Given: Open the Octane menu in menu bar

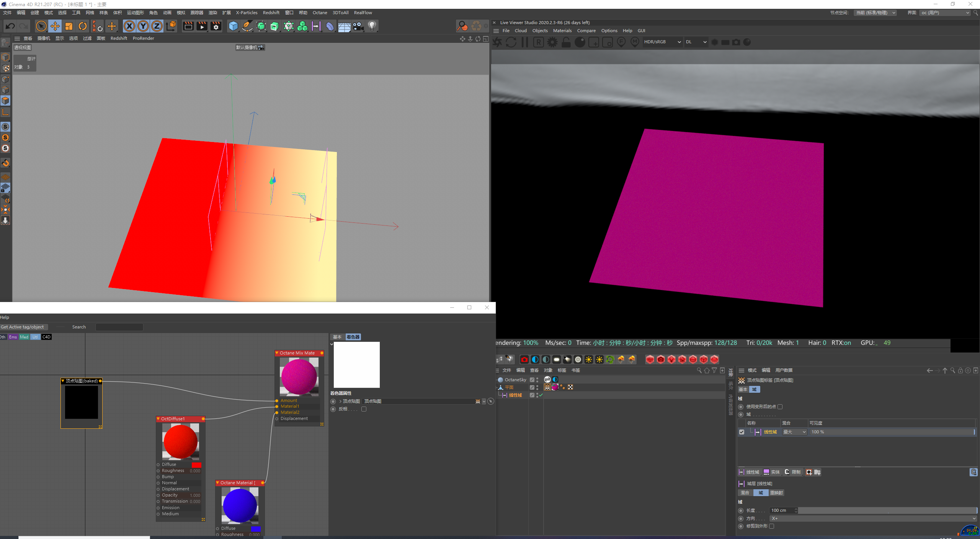Looking at the screenshot, I should tap(320, 13).
